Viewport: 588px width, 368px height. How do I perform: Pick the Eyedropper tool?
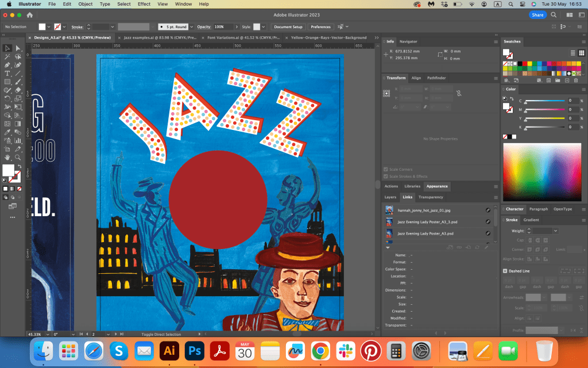pos(7,132)
